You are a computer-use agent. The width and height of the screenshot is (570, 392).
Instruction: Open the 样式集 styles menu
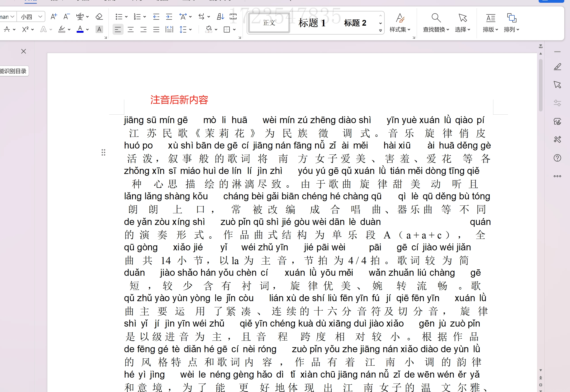pyautogui.click(x=400, y=23)
